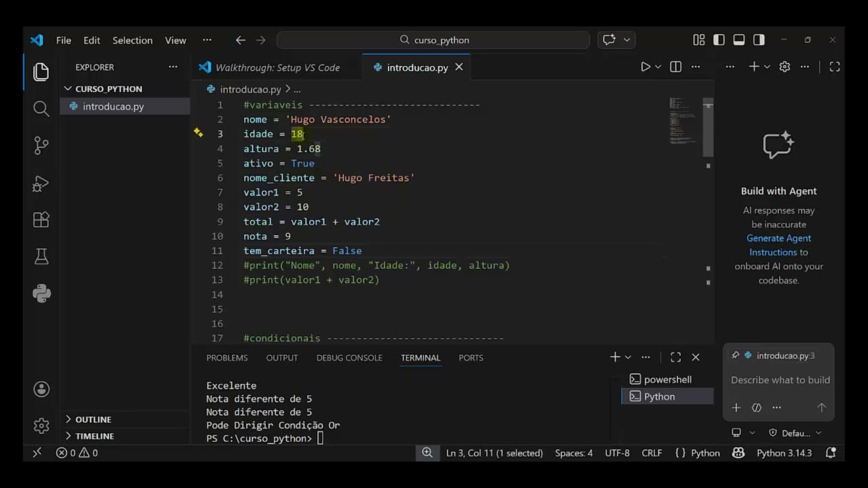Run Python file with play button
The image size is (868, 488).
pyautogui.click(x=646, y=66)
